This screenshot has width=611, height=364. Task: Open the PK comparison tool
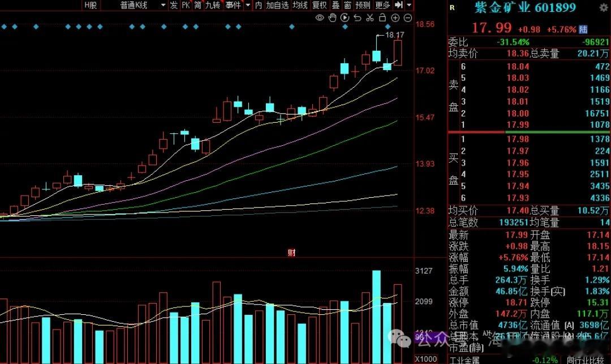(x=186, y=5)
